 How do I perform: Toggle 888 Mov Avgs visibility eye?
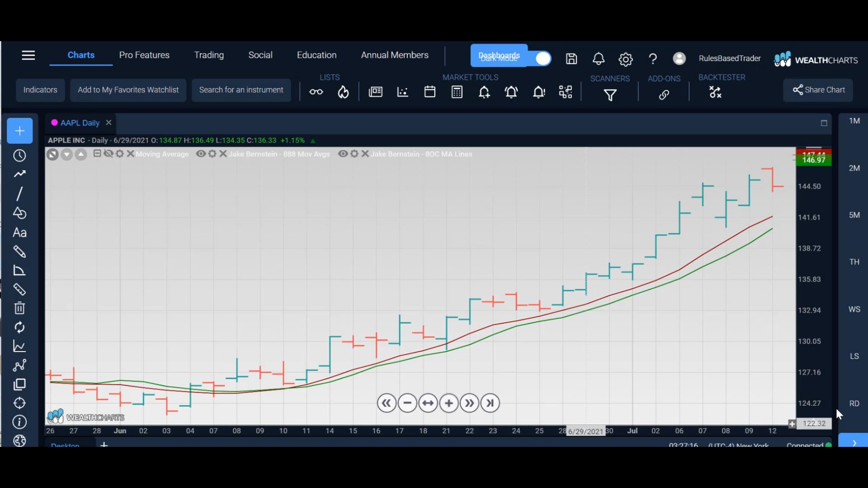[201, 154]
